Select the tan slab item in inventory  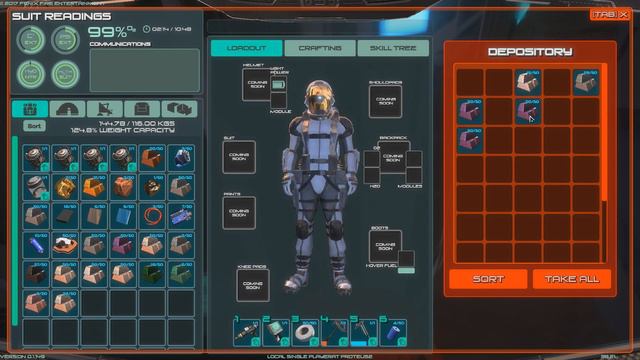coord(94,216)
